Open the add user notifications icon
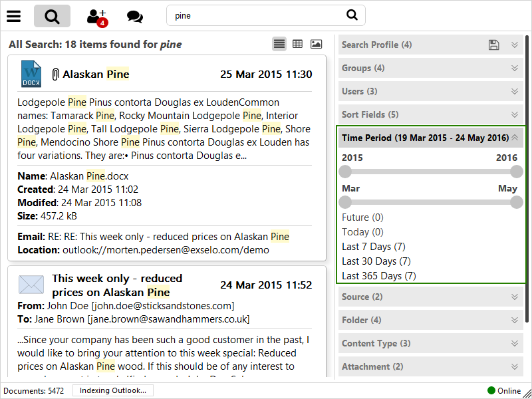 tap(96, 17)
